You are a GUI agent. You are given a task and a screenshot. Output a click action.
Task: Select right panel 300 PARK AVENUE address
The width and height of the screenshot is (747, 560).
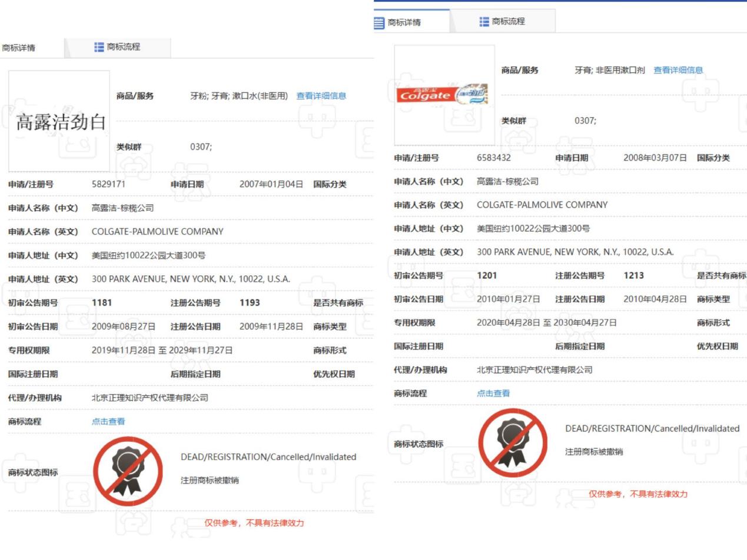pos(575,252)
